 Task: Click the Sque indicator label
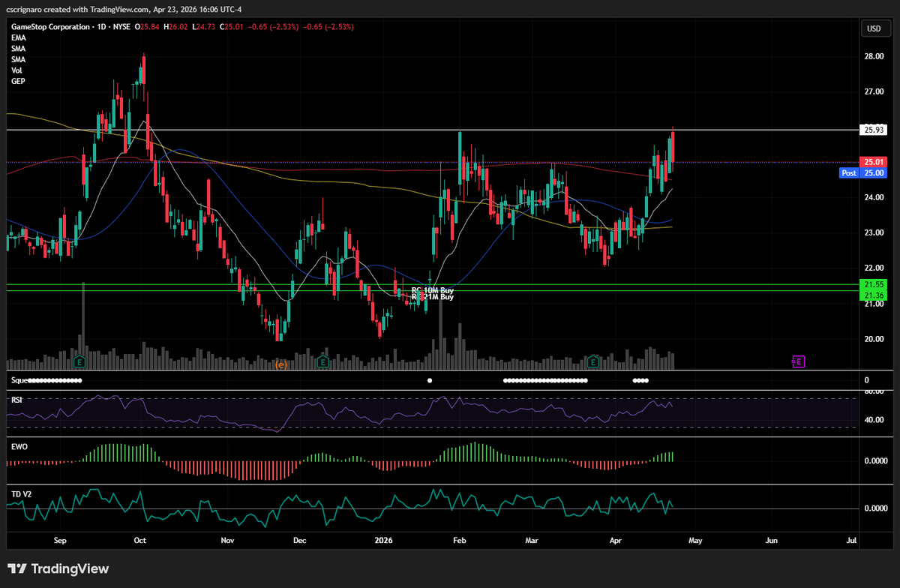tap(18, 380)
